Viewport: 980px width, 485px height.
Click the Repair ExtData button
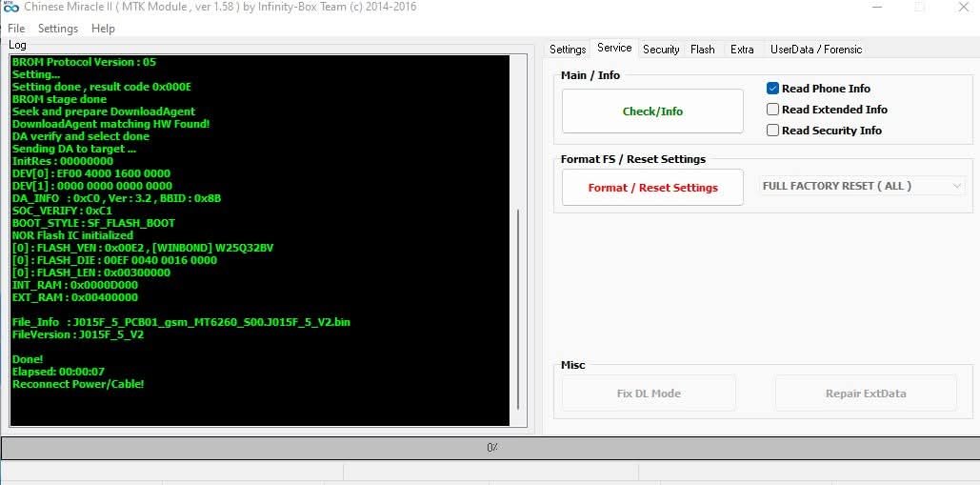(865, 394)
